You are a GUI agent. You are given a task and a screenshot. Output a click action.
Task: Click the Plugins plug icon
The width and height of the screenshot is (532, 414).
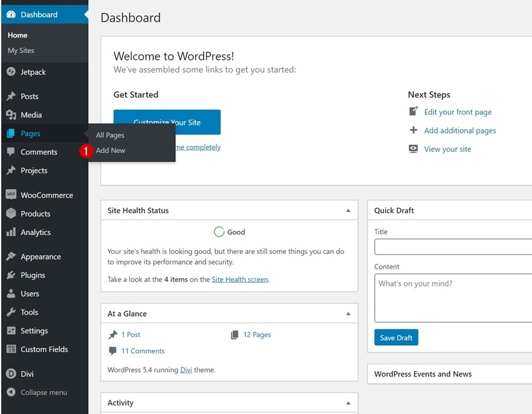(x=11, y=275)
